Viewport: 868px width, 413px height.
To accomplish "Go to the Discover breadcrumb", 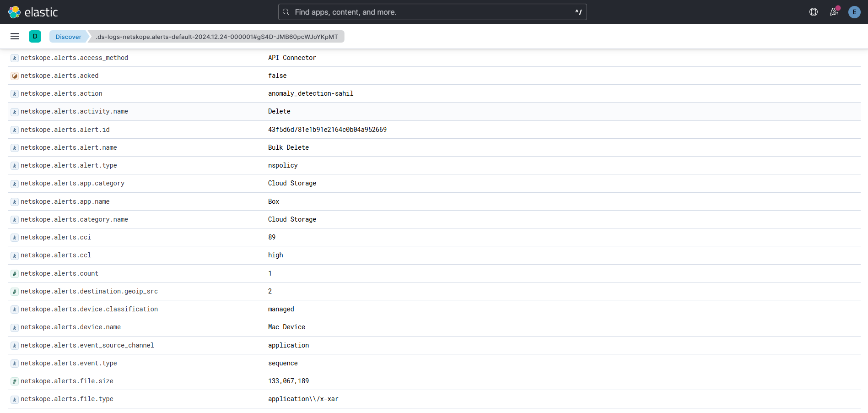I will click(68, 37).
